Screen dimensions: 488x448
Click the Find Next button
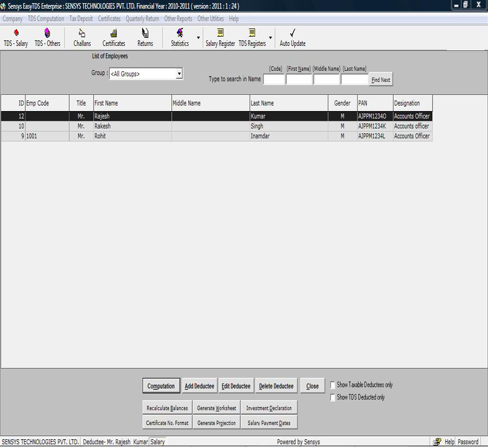click(381, 79)
